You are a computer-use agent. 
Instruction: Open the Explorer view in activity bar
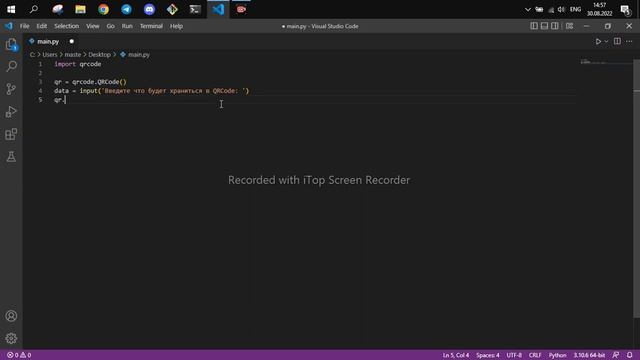tap(11, 44)
